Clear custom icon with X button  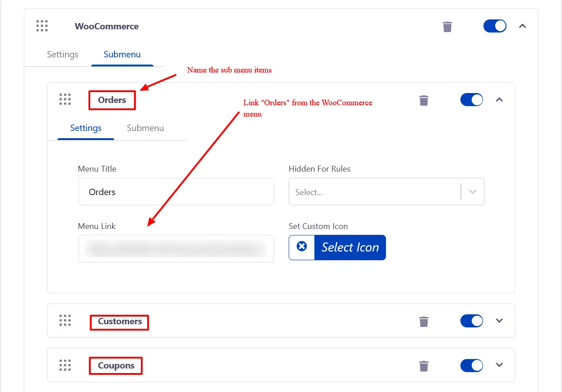(x=302, y=247)
